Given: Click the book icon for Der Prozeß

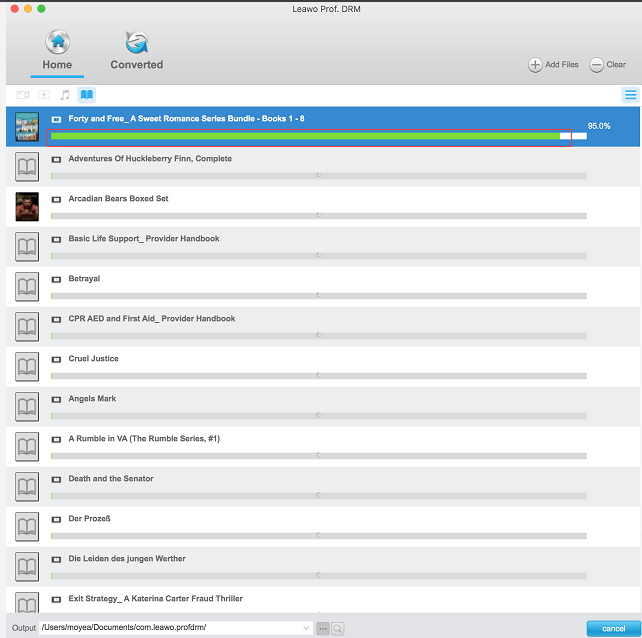Looking at the screenshot, I should pos(27,527).
